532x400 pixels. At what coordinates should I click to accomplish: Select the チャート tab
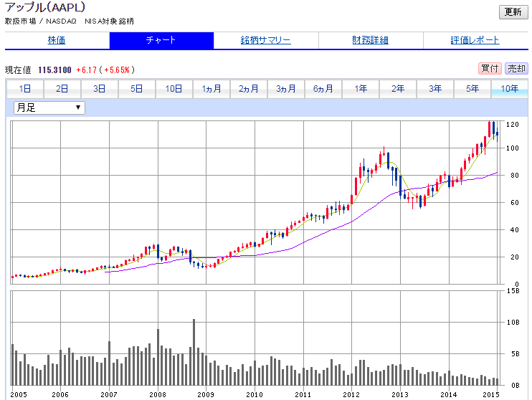click(161, 40)
